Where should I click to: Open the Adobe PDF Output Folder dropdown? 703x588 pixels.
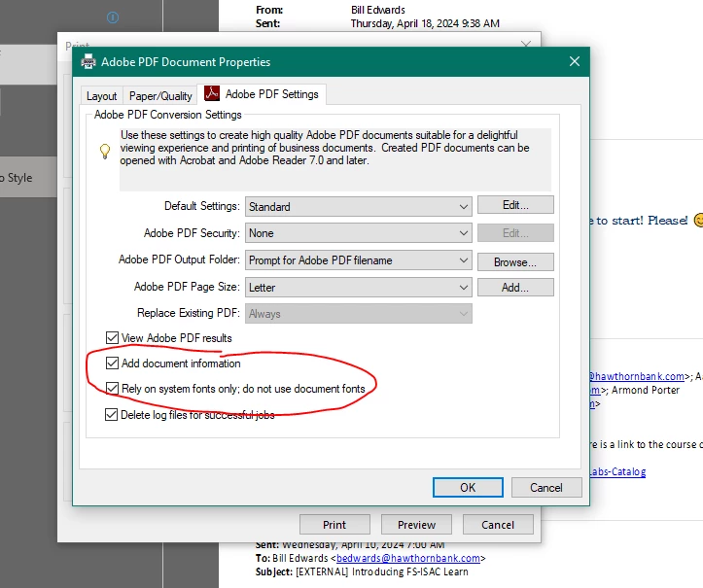358,260
